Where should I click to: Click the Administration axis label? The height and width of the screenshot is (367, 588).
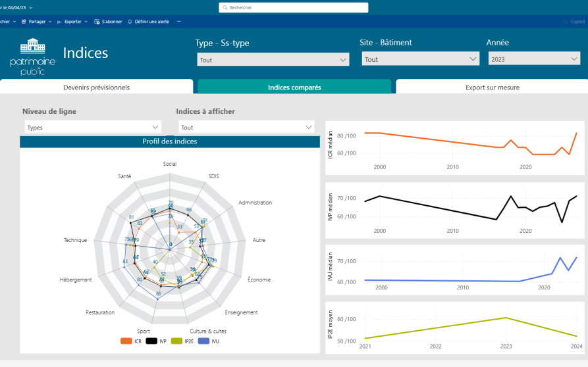tap(255, 203)
